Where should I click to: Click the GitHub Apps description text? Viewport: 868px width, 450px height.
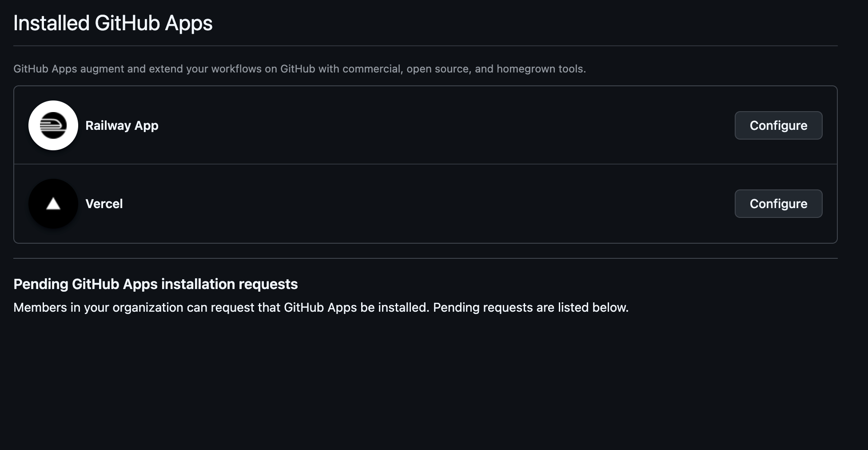pos(300,68)
